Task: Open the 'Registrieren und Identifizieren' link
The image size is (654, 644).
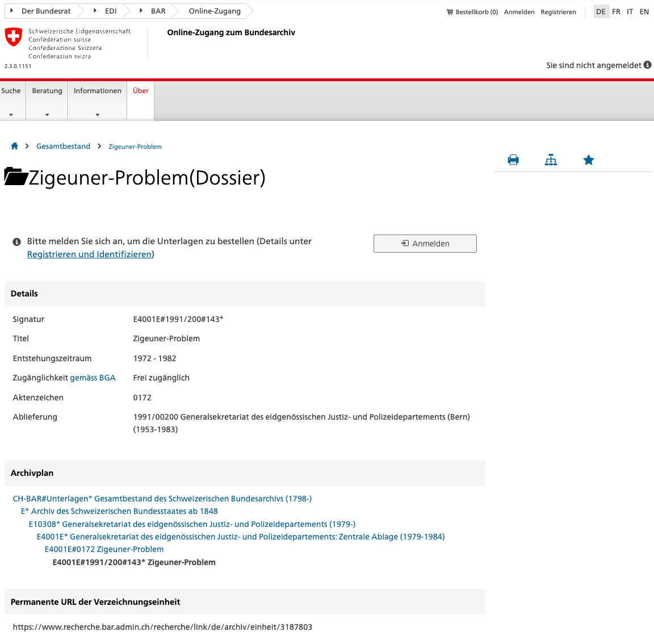Action: (89, 254)
